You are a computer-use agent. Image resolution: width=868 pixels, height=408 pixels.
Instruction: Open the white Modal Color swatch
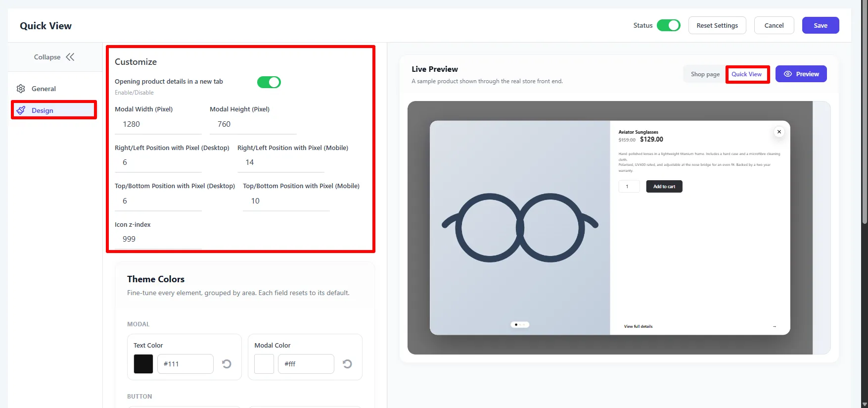[x=264, y=364]
